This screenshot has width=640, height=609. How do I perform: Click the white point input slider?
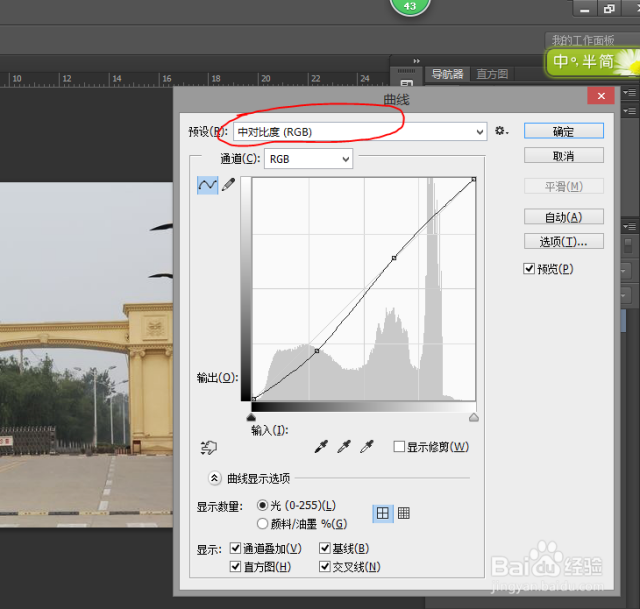pyautogui.click(x=474, y=417)
